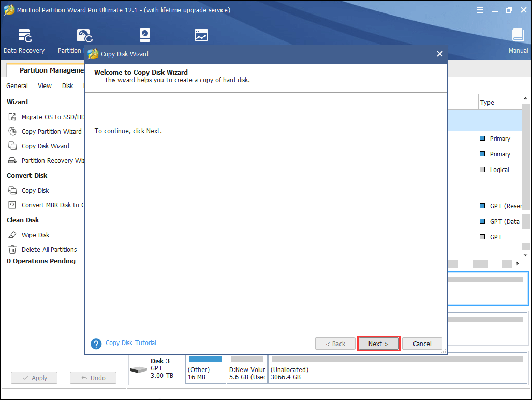Collapse the Convert Disk section header
The height and width of the screenshot is (400, 532).
pyautogui.click(x=27, y=176)
